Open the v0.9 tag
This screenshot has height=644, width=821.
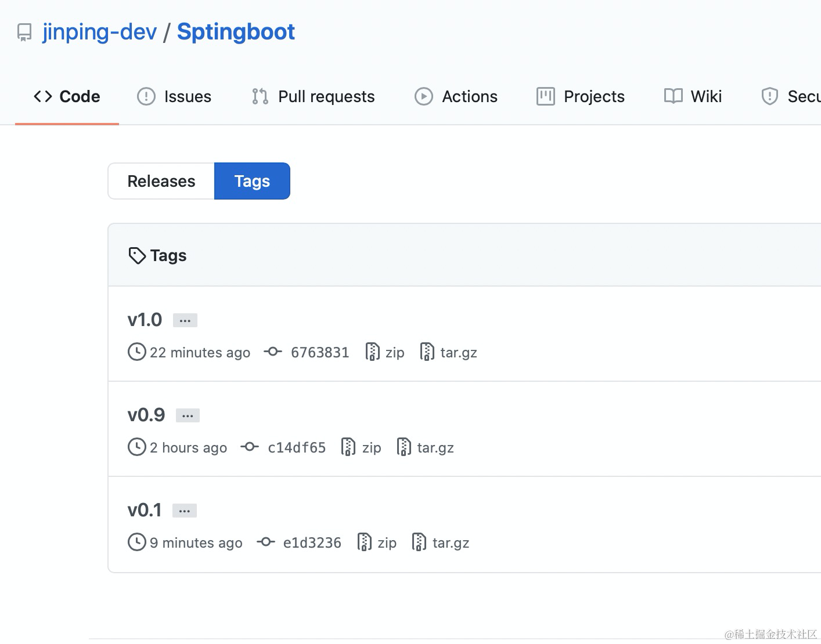click(x=146, y=415)
